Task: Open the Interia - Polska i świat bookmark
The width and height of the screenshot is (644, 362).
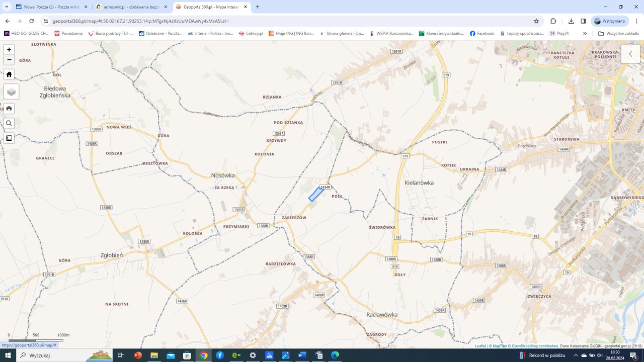Action: click(x=211, y=34)
